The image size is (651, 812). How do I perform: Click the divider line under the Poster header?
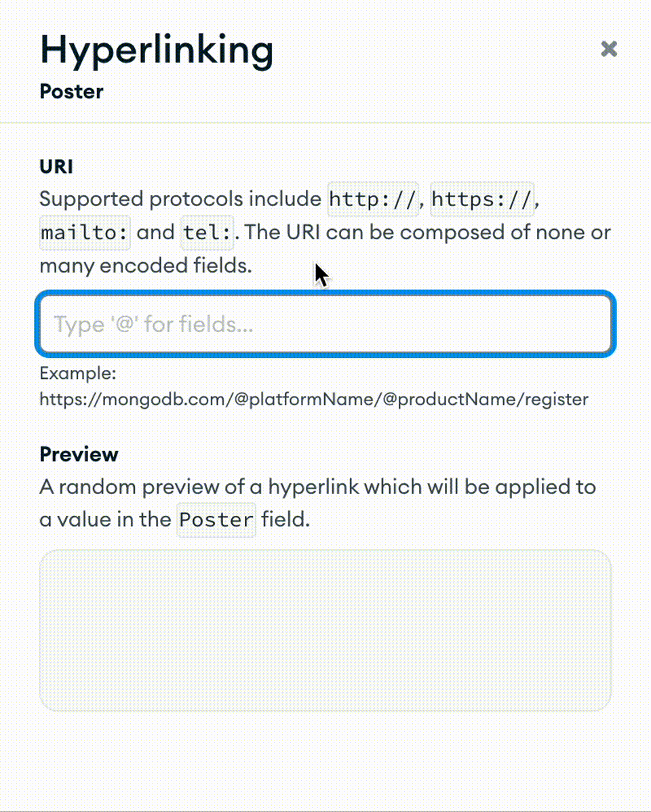pos(325,123)
